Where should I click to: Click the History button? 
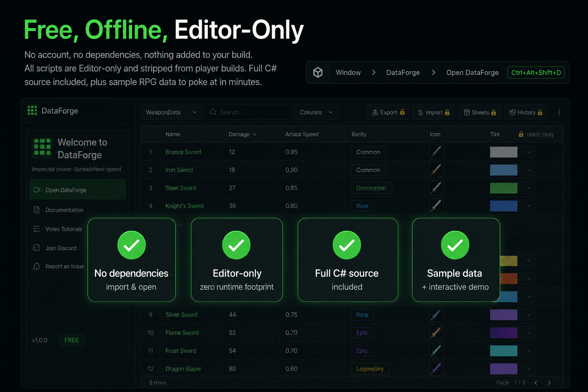[x=526, y=112]
